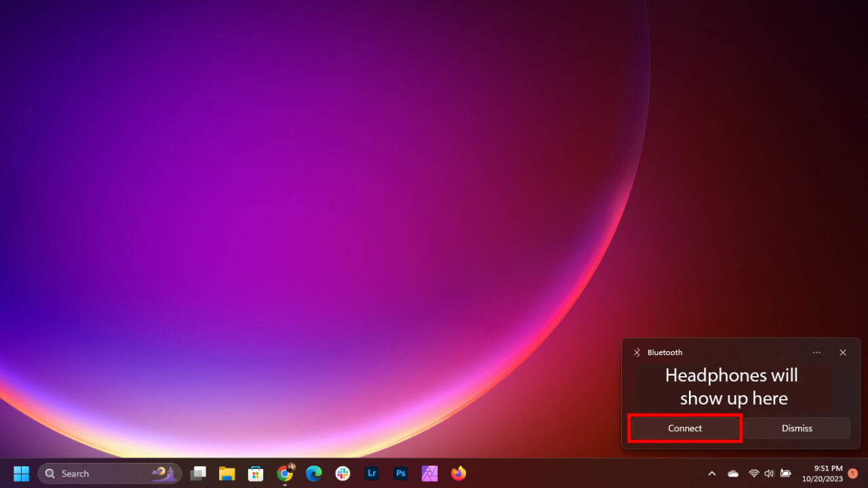Launch Affinity Photo from the taskbar
The width and height of the screenshot is (868, 488).
pos(430,473)
